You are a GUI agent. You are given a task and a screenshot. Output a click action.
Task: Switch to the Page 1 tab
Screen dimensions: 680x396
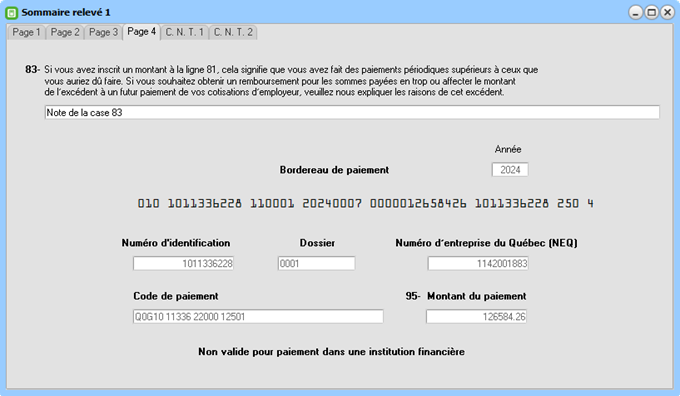tap(26, 32)
